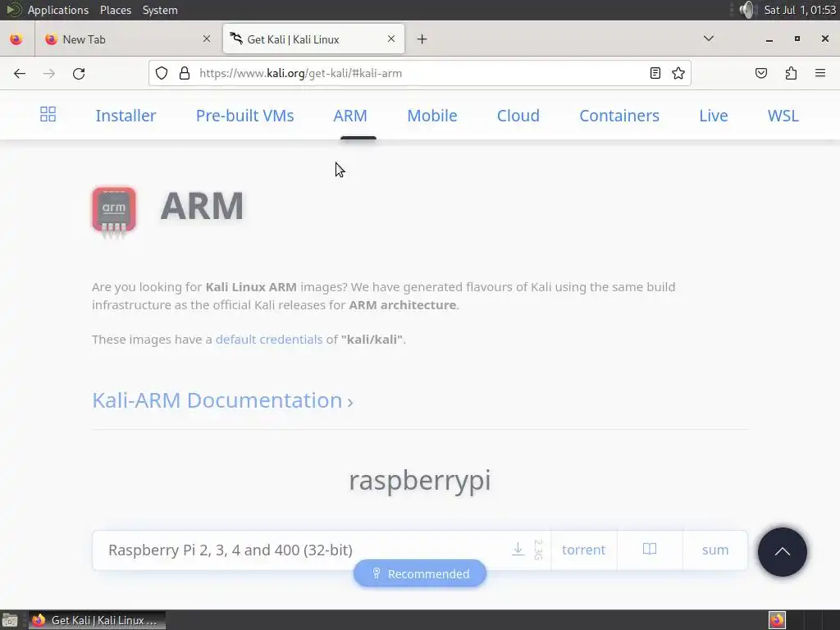Select the ARM section tab
This screenshot has height=630, width=840.
(x=350, y=116)
